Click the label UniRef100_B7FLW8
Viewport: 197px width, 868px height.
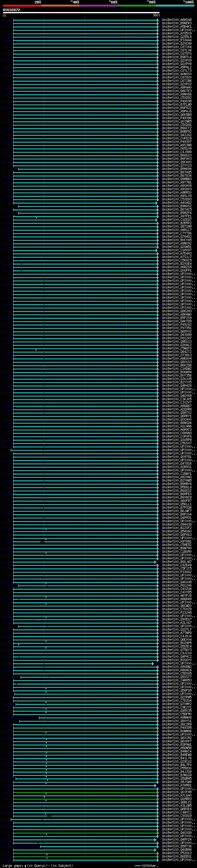[x=177, y=104]
